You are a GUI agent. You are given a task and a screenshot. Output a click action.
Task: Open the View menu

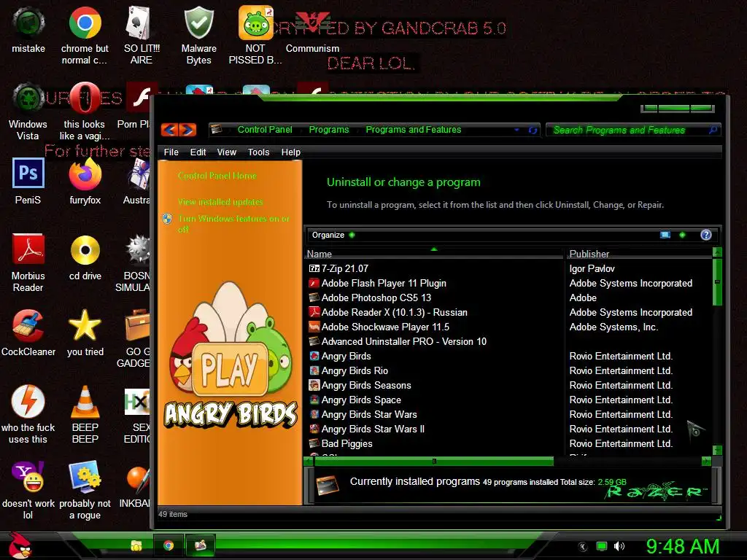[226, 152]
